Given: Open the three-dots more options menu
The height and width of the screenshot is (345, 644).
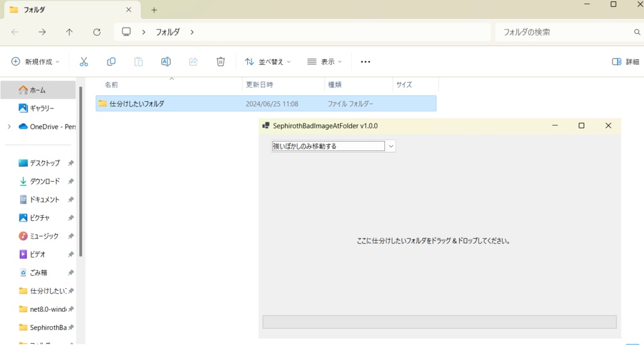Looking at the screenshot, I should (365, 62).
